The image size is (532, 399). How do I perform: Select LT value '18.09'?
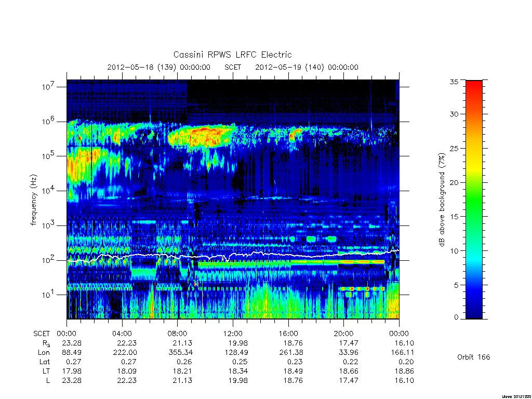[x=127, y=371]
